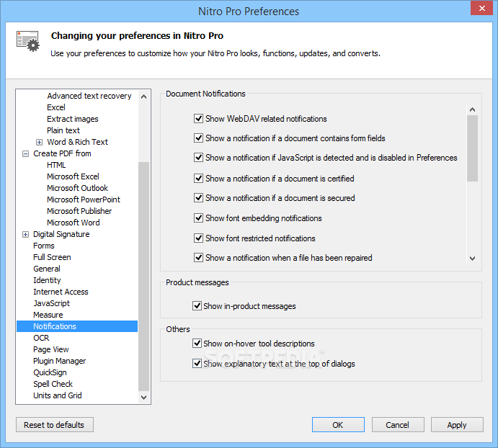Select Microsoft Word in tree
The width and height of the screenshot is (498, 448).
(74, 223)
